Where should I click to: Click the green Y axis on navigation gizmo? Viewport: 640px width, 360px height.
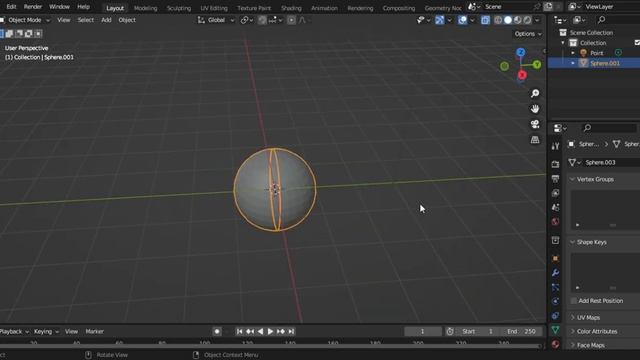coord(537,64)
